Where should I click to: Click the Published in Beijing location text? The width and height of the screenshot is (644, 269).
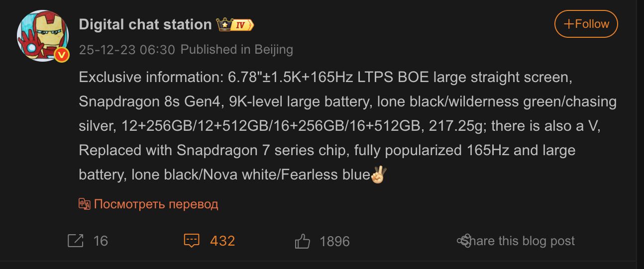pos(236,50)
